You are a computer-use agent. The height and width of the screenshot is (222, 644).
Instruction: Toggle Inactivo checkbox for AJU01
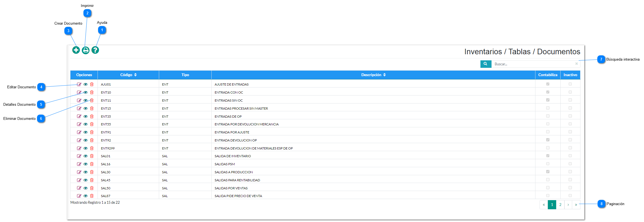point(570,84)
